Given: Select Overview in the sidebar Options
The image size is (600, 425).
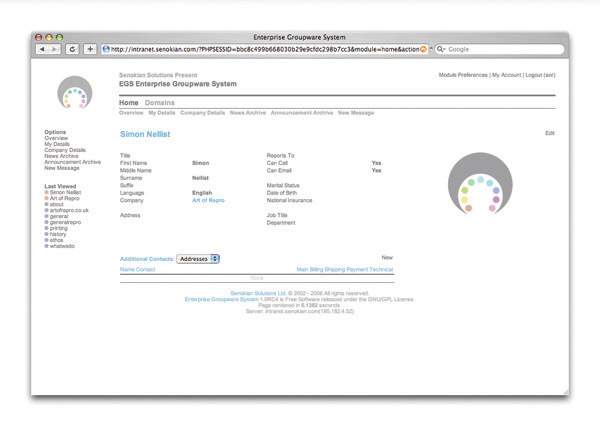Looking at the screenshot, I should (x=56, y=138).
